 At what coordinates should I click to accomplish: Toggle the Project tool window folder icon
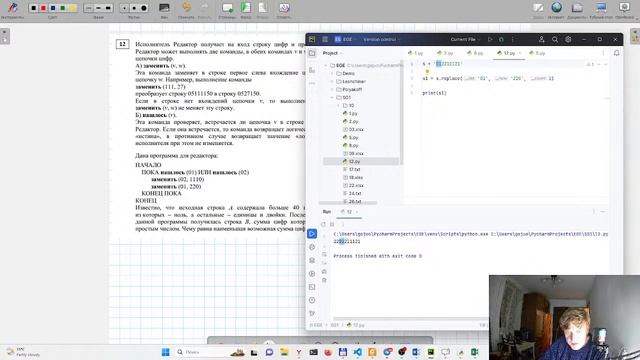click(x=312, y=53)
